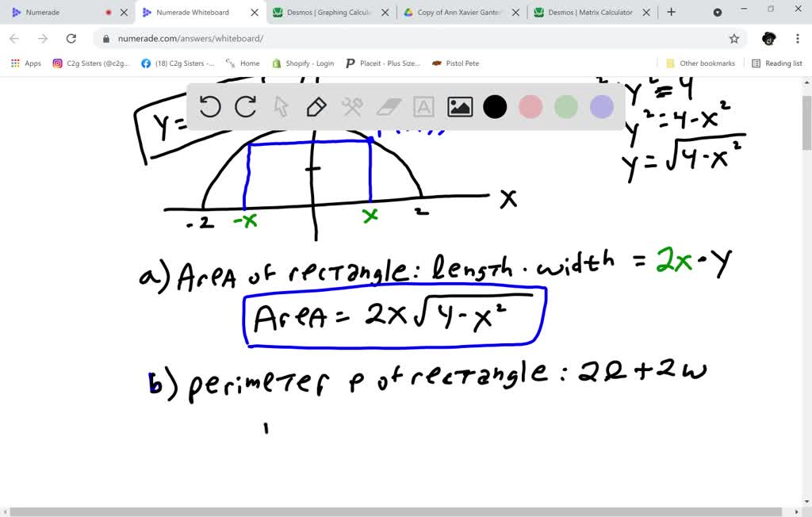Select the Eraser tool on the whiteboard
Viewport: 812px width, 517px height.
coord(388,106)
